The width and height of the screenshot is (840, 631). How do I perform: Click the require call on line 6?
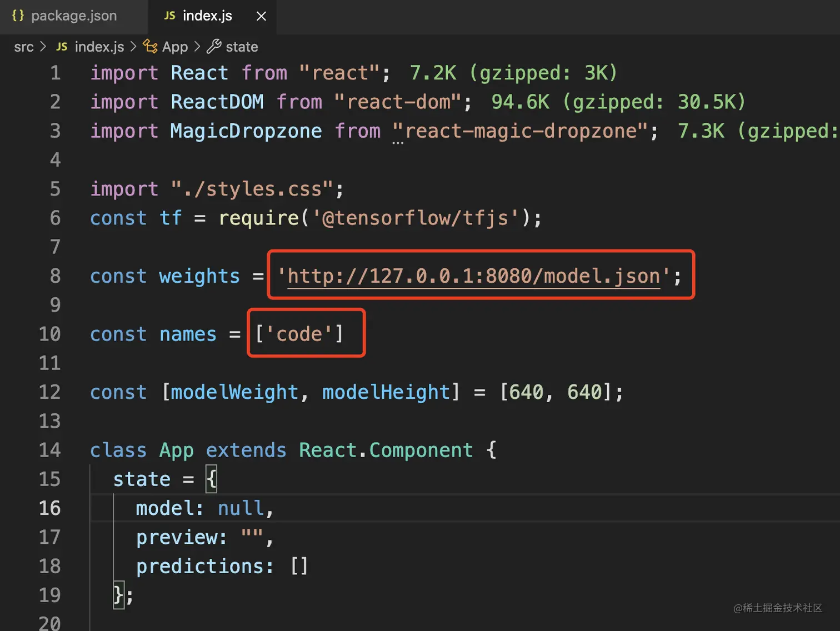(x=259, y=218)
